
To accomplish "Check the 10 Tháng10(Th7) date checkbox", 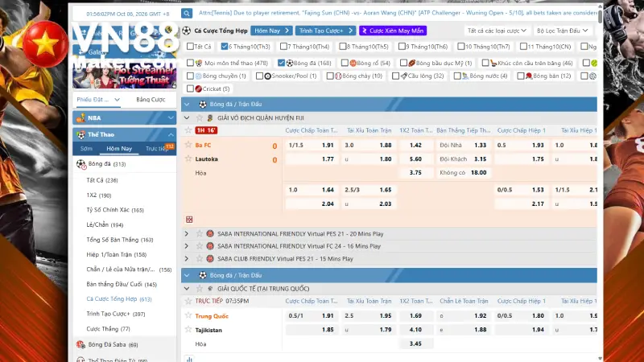I will [x=460, y=47].
